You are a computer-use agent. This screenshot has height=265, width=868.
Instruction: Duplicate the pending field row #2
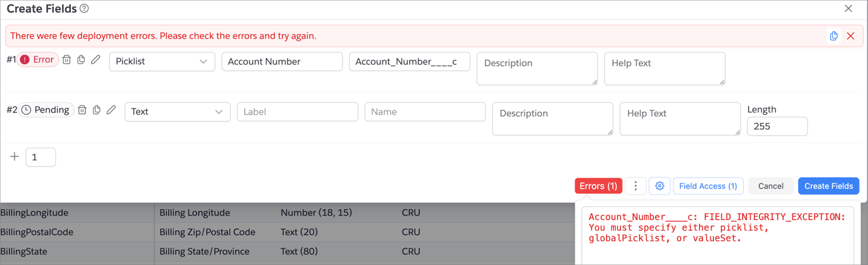(x=96, y=110)
